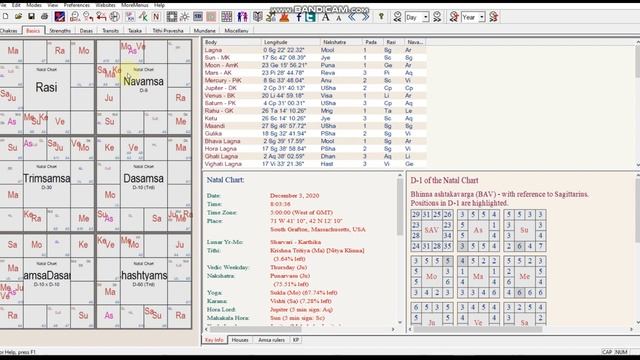Click the circular compass wheel icon
This screenshot has width=640, height=360.
tap(115, 17)
